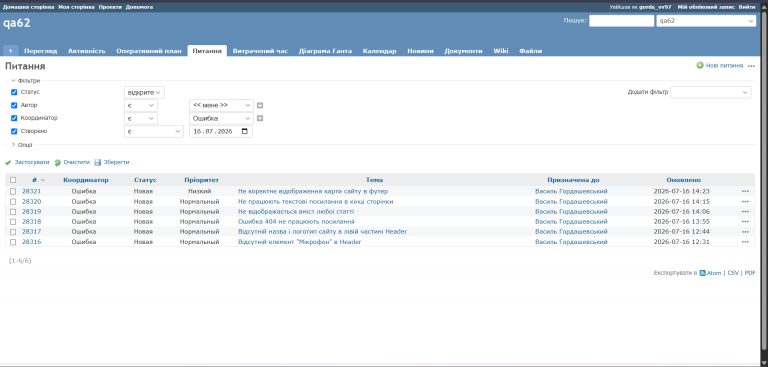This screenshot has width=768, height=367.
Task: Collapse the Фільтри section
Action: 25,81
